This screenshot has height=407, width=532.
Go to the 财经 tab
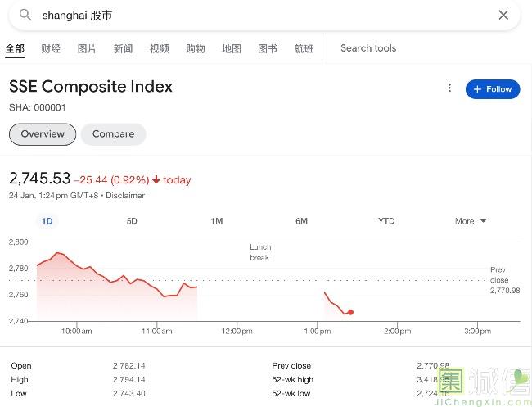(x=51, y=49)
